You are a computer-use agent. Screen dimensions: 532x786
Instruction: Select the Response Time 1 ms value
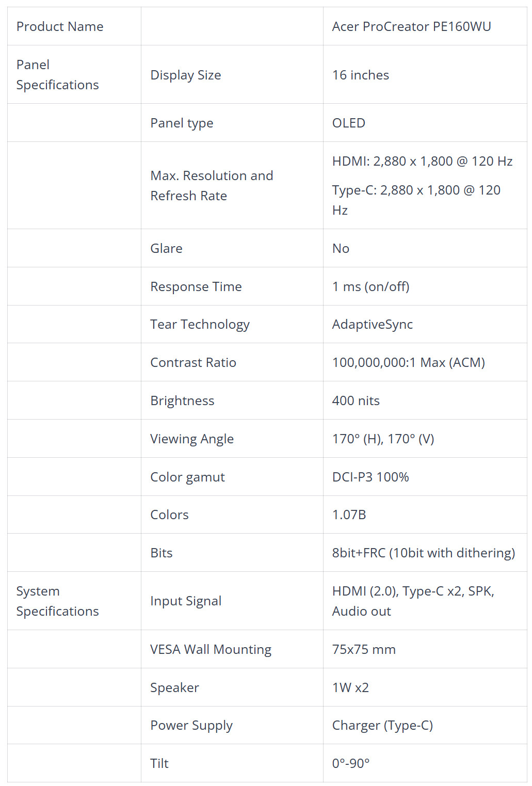[370, 286]
